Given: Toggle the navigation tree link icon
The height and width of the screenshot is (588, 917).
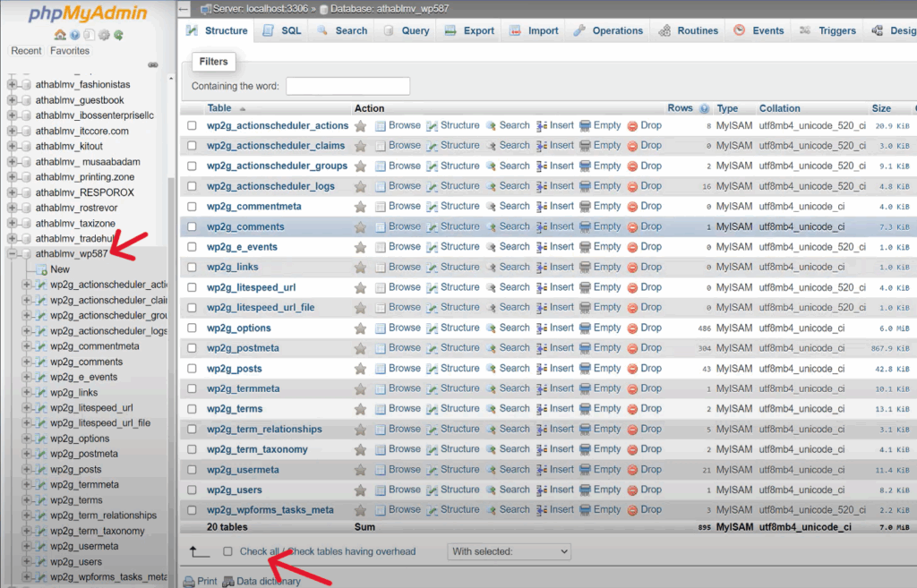Looking at the screenshot, I should point(153,64).
